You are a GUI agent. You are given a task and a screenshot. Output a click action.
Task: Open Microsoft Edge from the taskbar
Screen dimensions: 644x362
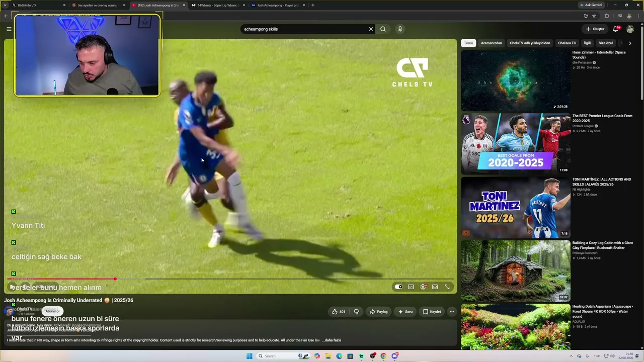339,356
